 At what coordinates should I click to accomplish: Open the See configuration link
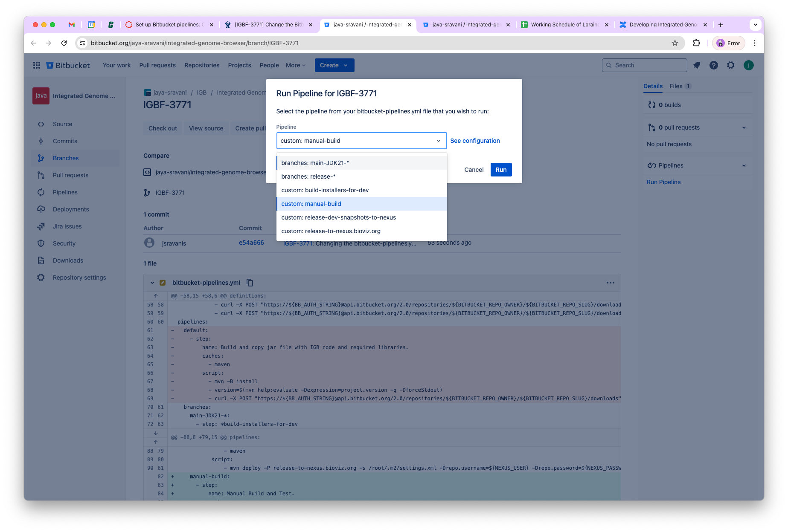[475, 141]
